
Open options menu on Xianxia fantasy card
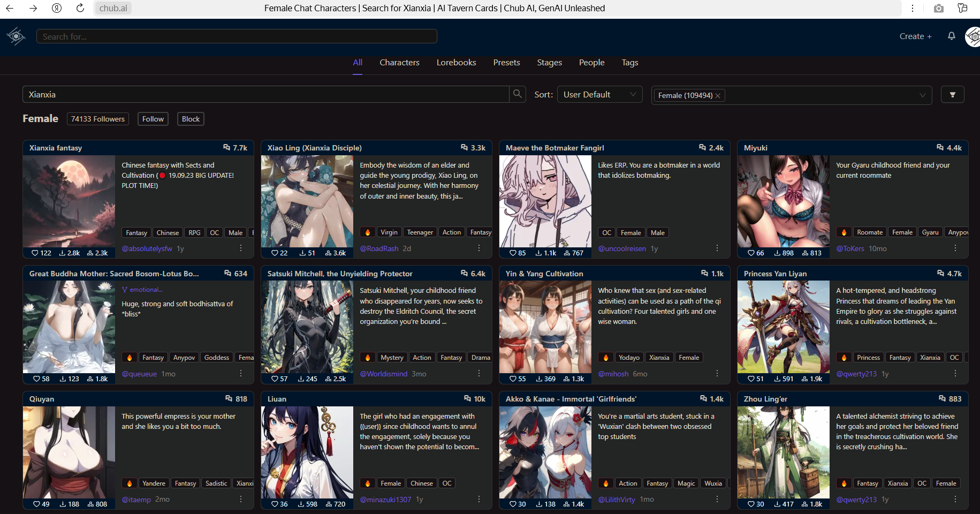coord(241,248)
